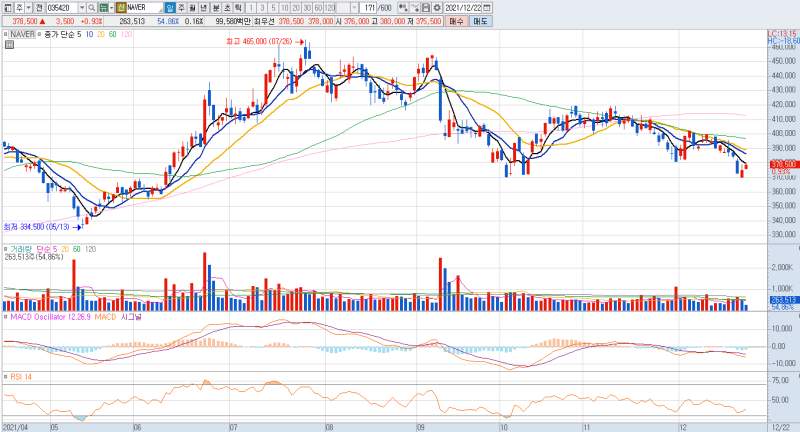Screen dimensions: 800x432
Task: Toggle box before RSI 14 legend
Action: point(6,377)
